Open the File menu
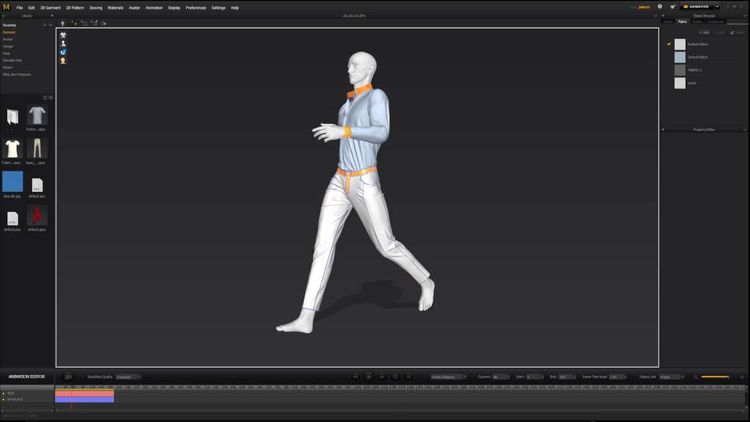Image resolution: width=750 pixels, height=422 pixels. [x=20, y=8]
